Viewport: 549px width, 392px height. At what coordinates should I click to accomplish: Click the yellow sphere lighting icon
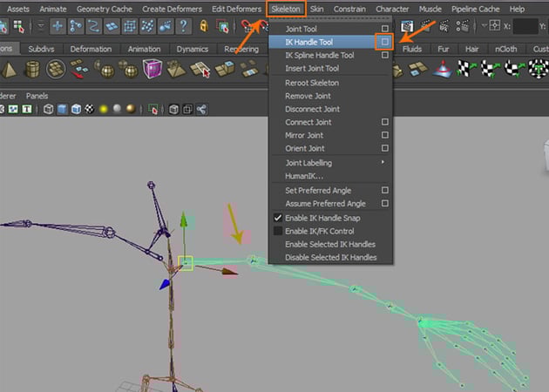click(102, 109)
